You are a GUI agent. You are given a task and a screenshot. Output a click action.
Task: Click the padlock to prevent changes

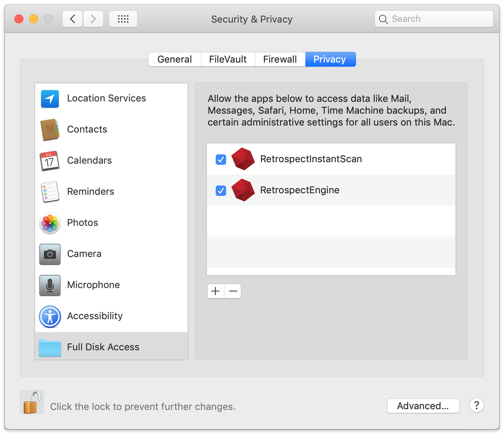coord(32,402)
